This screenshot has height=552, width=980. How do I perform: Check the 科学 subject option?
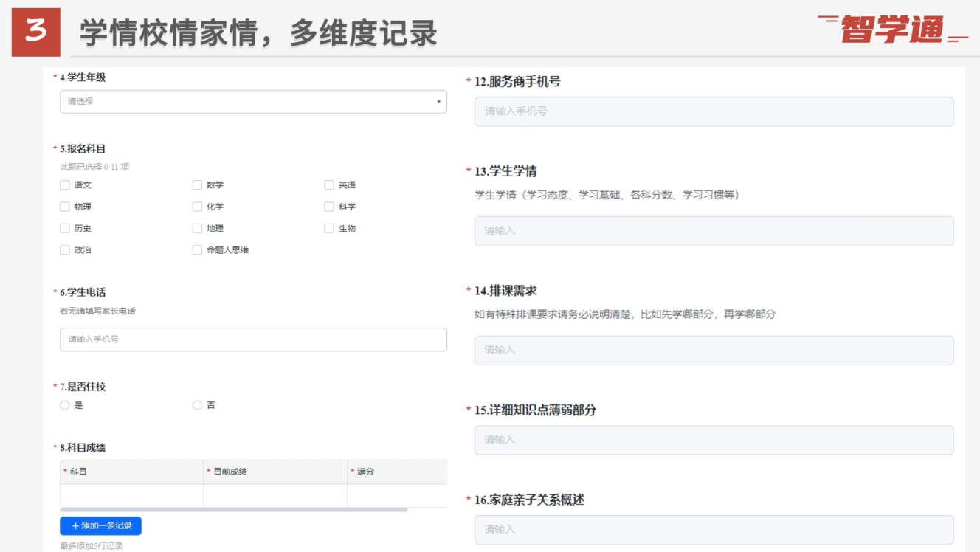point(329,207)
